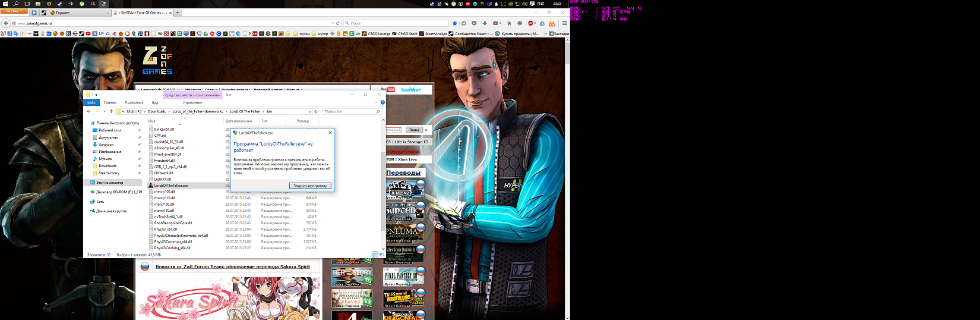This screenshot has width=980, height=320.
Task: Open Firefox downloads arrow icon
Action: click(485, 23)
